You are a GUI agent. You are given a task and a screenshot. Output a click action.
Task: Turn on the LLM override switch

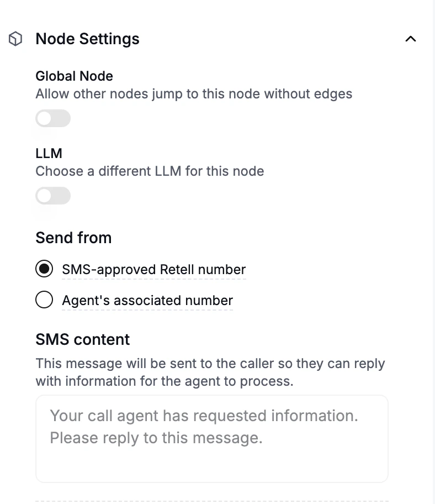tap(53, 196)
